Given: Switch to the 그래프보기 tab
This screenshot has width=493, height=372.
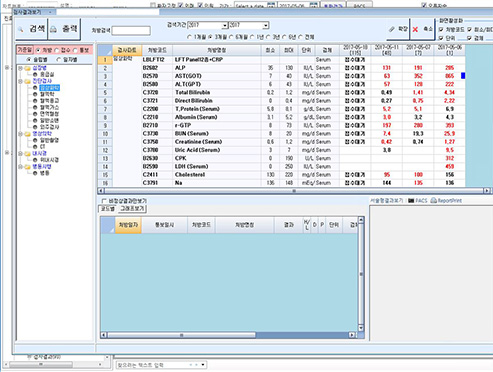Looking at the screenshot, I should pyautogui.click(x=132, y=209).
